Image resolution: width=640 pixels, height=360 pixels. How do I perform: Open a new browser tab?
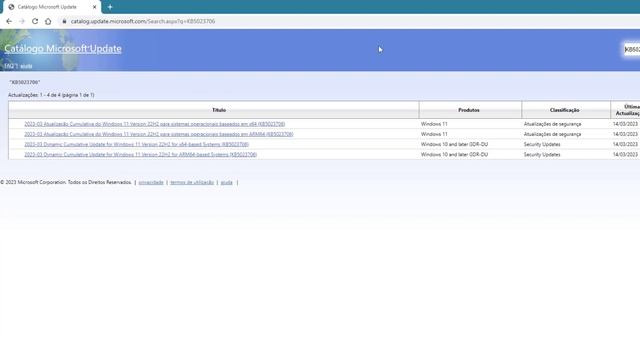(x=110, y=7)
